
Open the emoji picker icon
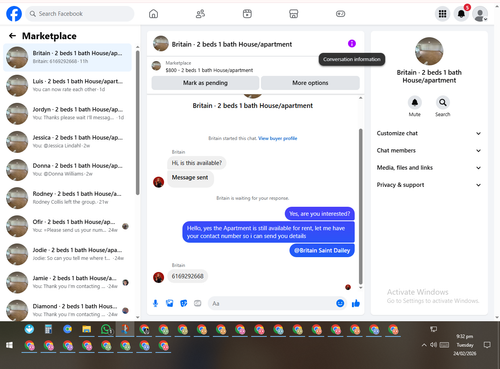340,303
